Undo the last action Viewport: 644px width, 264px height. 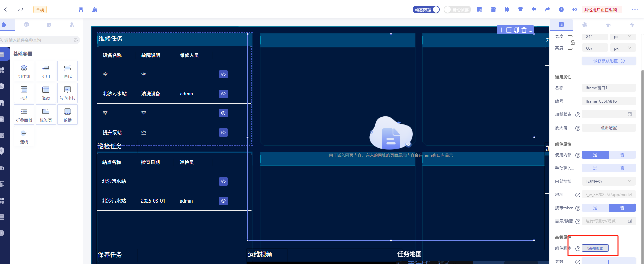click(534, 10)
